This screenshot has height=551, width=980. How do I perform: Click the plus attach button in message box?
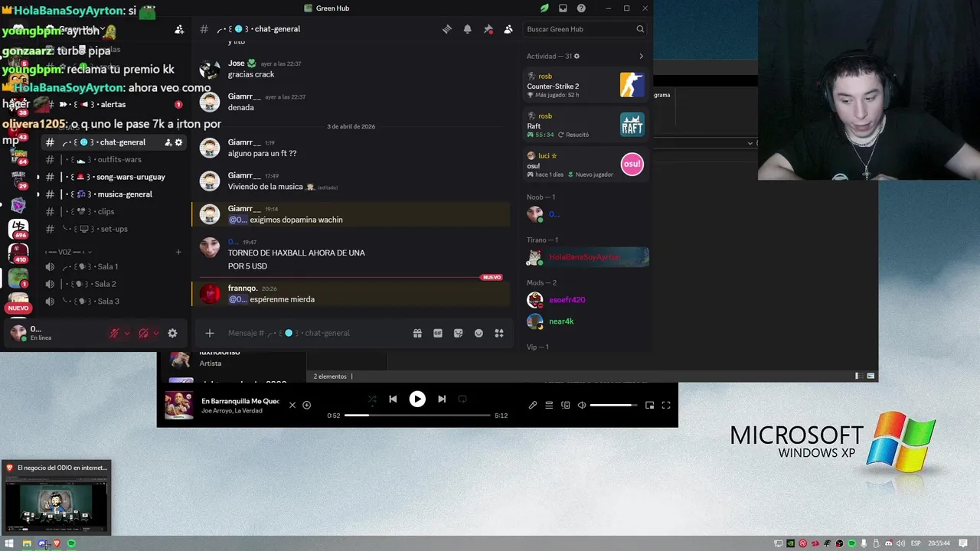point(210,333)
